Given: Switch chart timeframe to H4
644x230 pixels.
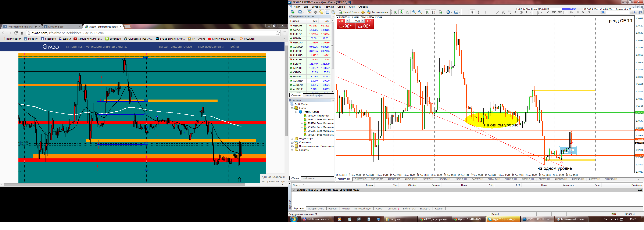Looking at the screenshot, I should tap(572, 12).
